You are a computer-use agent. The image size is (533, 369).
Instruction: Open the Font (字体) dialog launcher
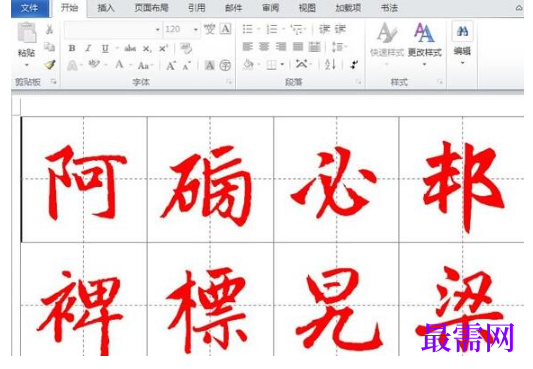[x=229, y=82]
